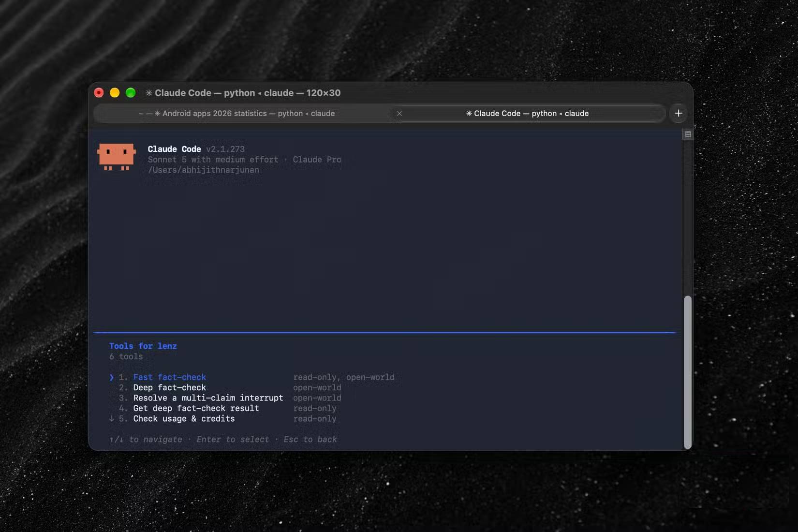
Task: Click the down arrow beside item 5
Action: [112, 419]
